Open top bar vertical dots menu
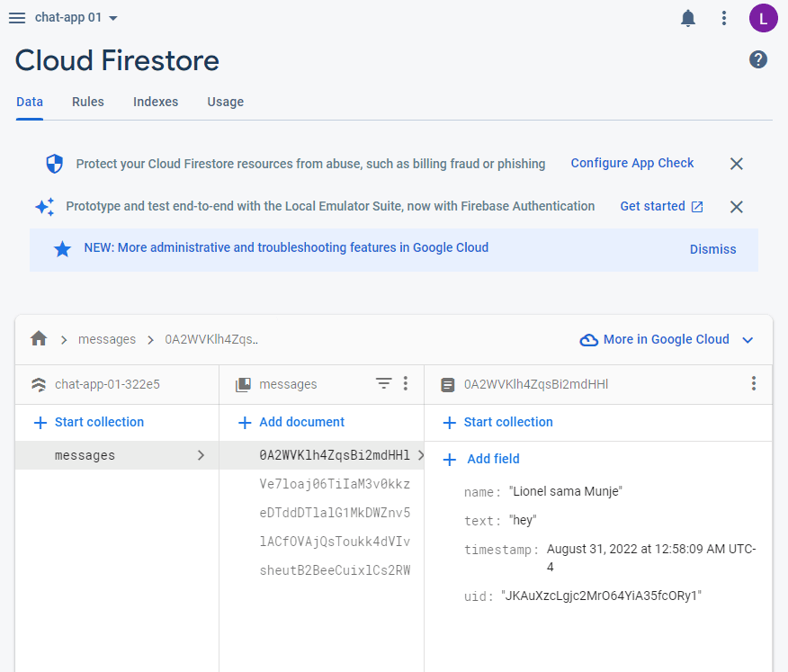 [724, 18]
